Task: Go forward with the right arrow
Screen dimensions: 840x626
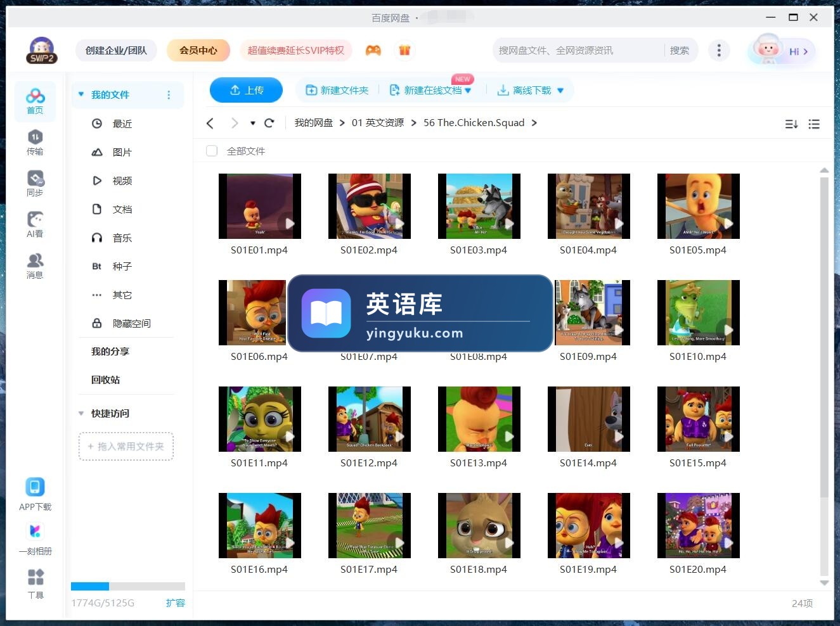Action: pyautogui.click(x=235, y=123)
